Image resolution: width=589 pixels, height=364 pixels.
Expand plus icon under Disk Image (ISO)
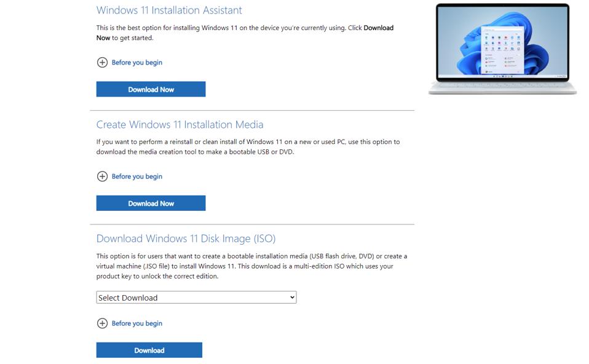(102, 323)
